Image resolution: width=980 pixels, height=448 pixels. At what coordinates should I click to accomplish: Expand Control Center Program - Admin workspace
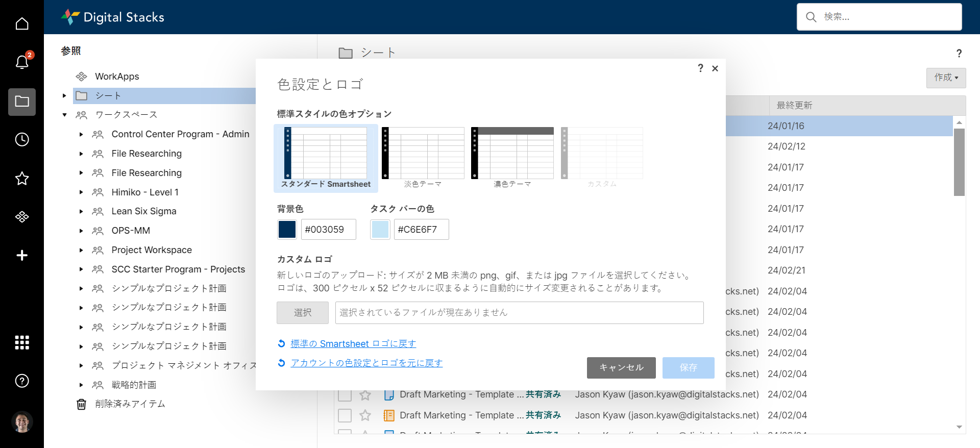tap(81, 134)
